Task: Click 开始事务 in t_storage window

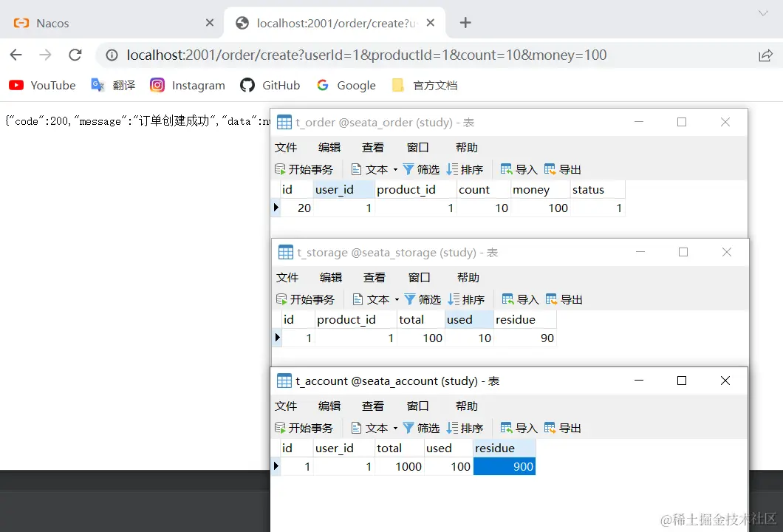Action: [x=305, y=299]
